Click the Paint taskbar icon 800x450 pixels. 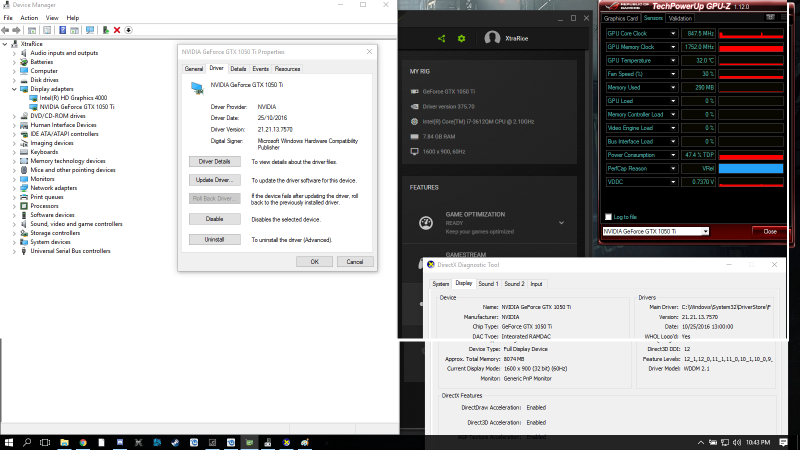305,442
